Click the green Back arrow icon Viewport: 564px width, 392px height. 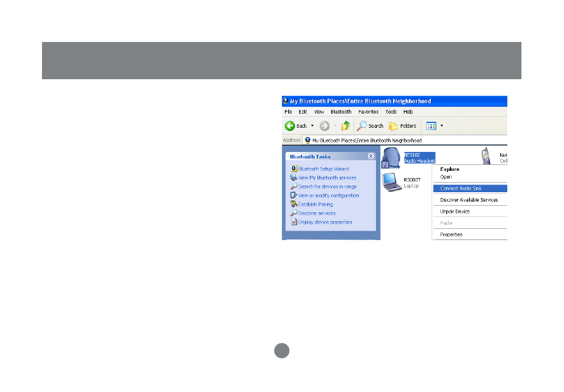point(290,126)
